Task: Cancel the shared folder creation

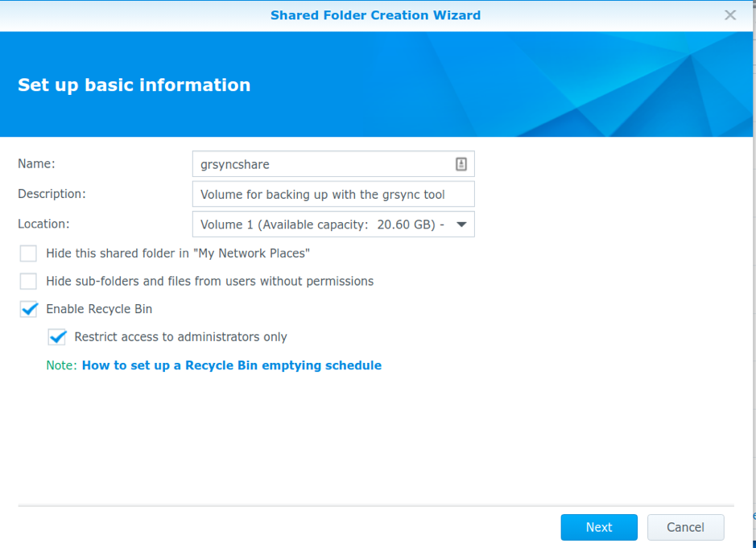Action: [x=685, y=527]
